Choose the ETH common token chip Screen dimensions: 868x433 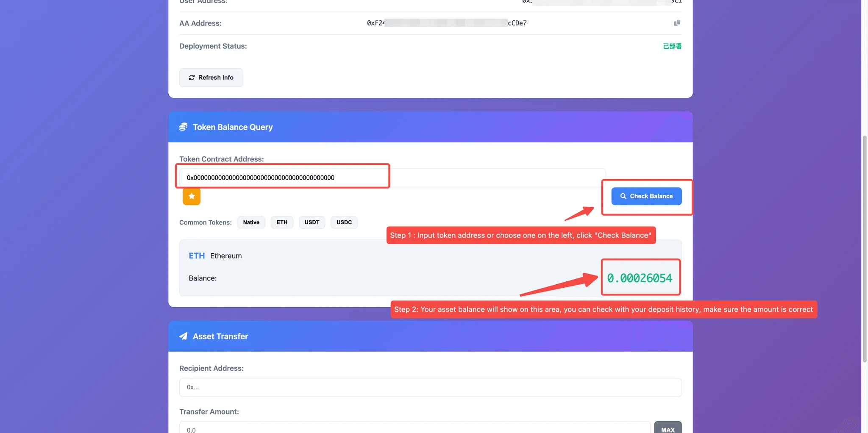[282, 222]
